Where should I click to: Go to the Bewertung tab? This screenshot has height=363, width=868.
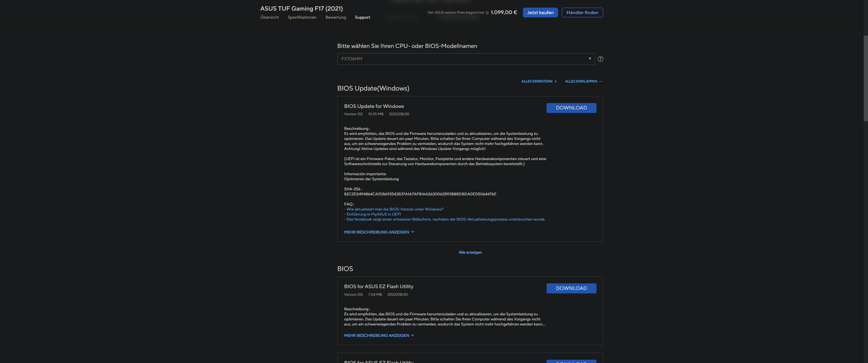pos(335,17)
